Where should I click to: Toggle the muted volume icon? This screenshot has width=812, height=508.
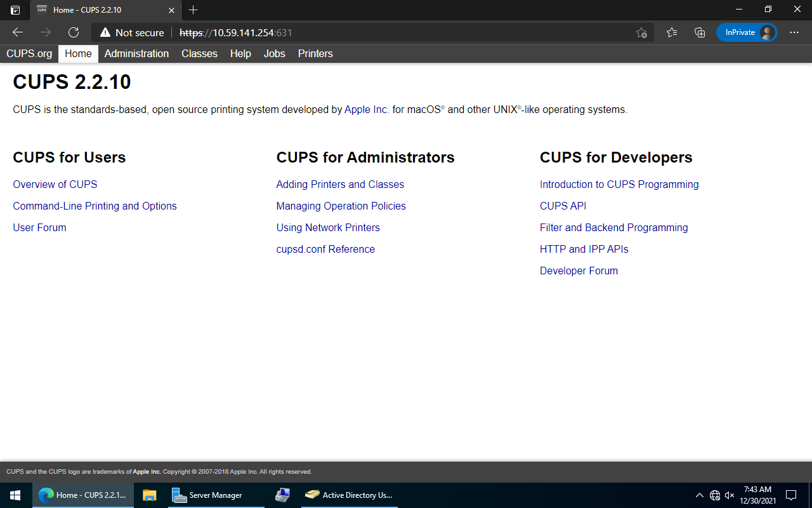pos(730,495)
